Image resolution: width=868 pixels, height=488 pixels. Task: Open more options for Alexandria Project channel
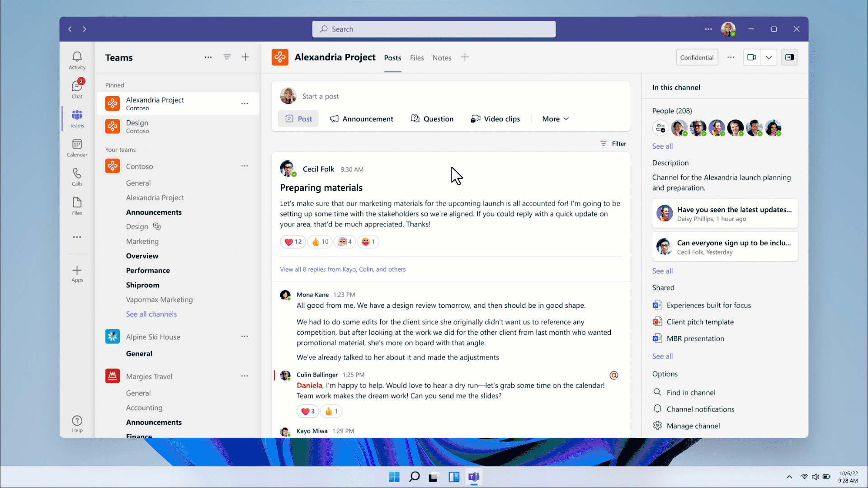click(245, 103)
